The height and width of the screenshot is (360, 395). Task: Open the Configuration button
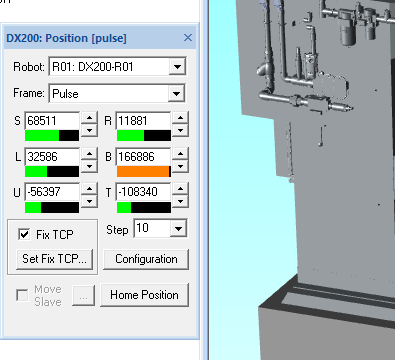pyautogui.click(x=146, y=259)
